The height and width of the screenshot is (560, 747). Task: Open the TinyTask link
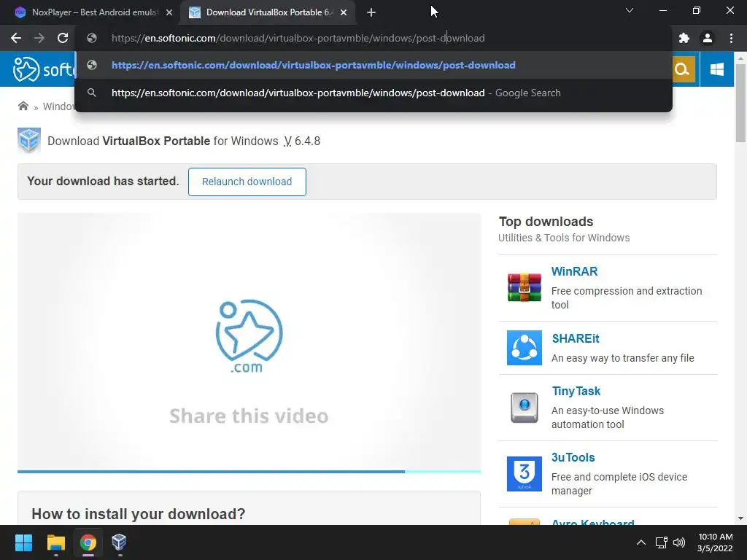click(576, 391)
